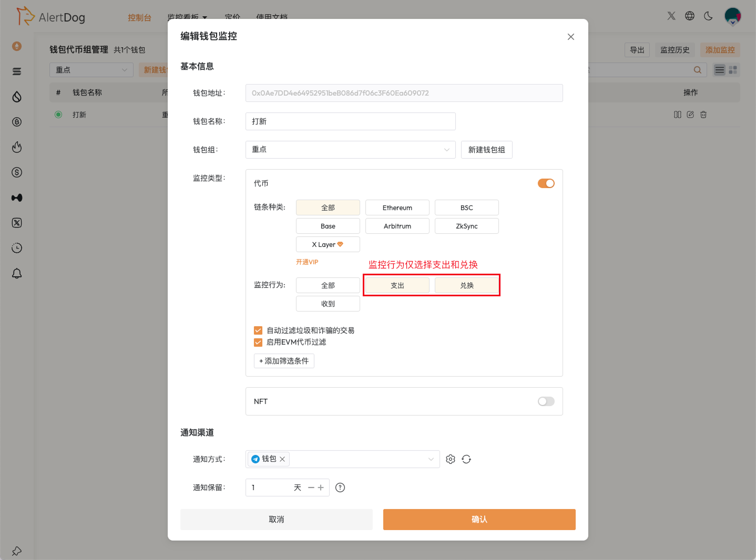The height and width of the screenshot is (560, 756).
Task: Click the question mark beside 通知保留
Action: 340,487
